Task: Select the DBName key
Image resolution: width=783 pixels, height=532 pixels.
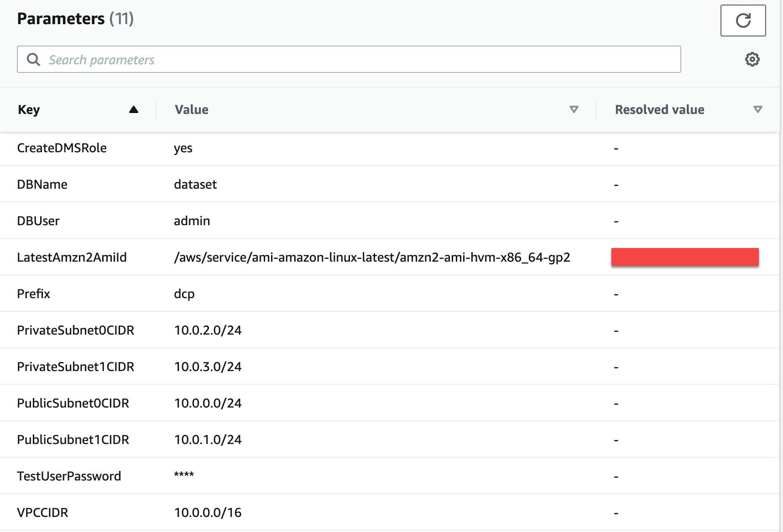Action: [42, 184]
